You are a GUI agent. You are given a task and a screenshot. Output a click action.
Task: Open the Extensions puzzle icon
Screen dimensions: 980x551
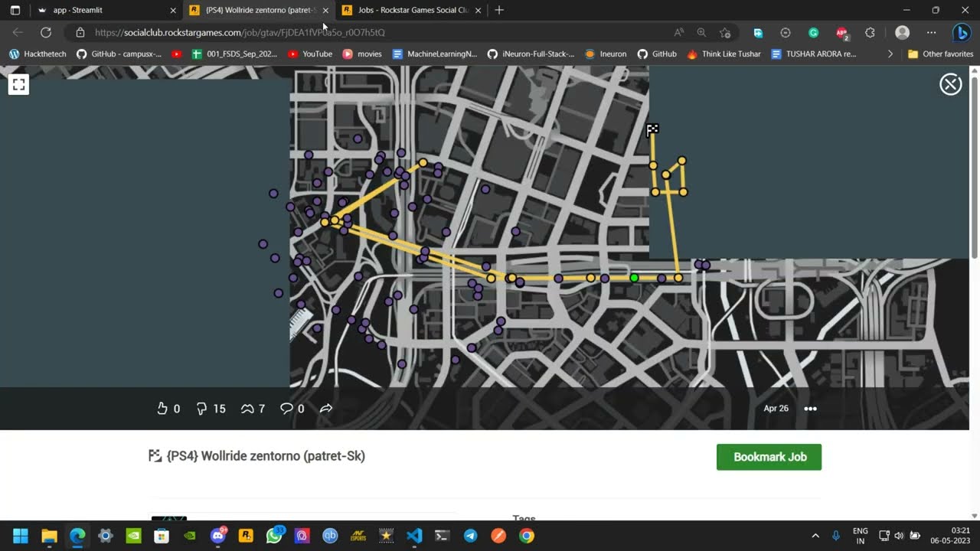[870, 32]
